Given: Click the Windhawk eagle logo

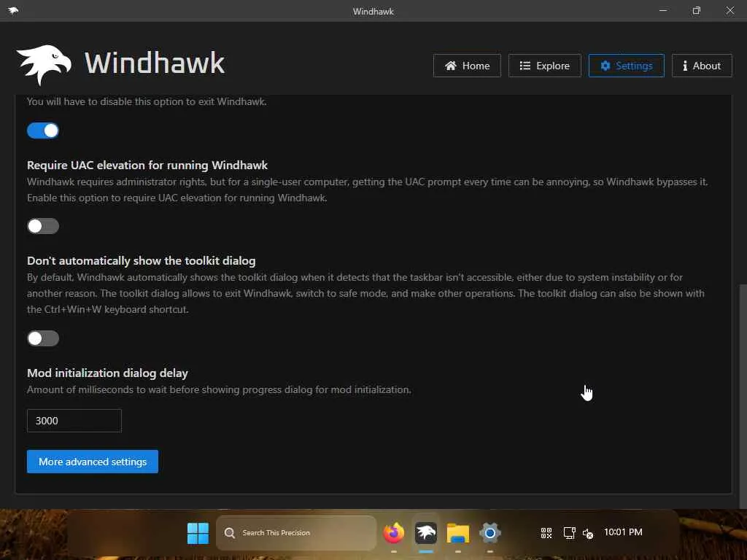Looking at the screenshot, I should [44, 65].
